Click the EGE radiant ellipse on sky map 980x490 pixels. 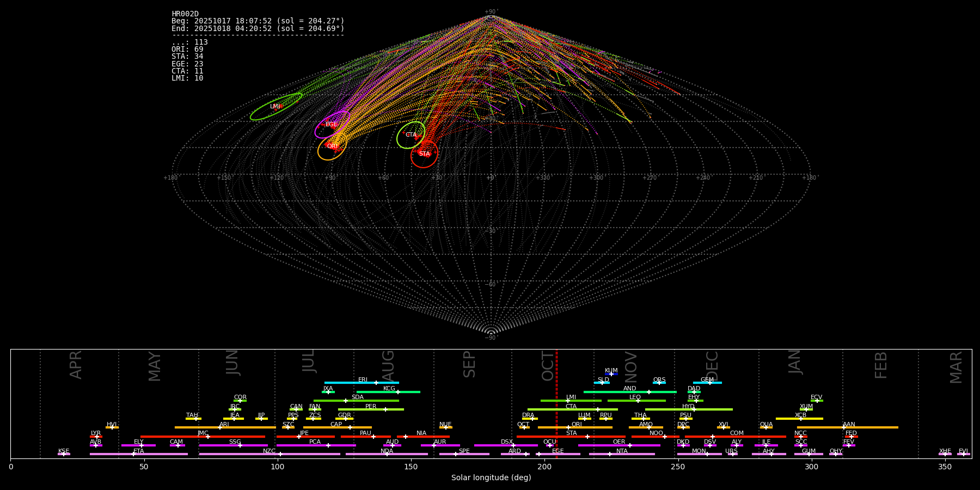coord(333,125)
